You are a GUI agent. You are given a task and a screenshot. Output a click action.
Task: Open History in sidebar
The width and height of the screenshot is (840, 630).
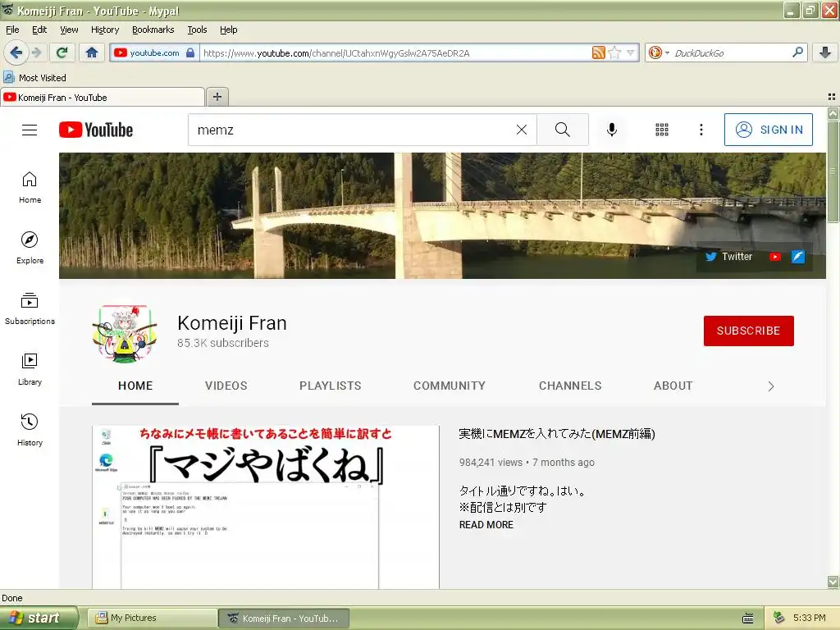[30, 430]
